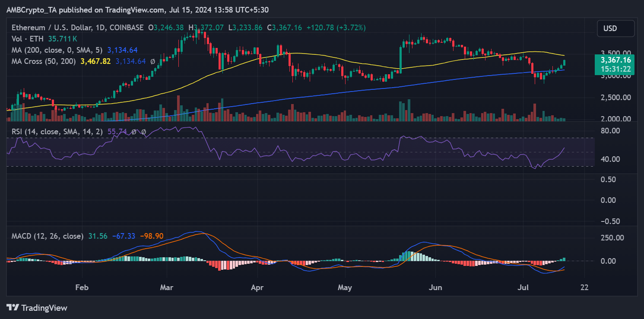
Task: Click the 250.00 MACD axis label
Action: click(x=612, y=238)
